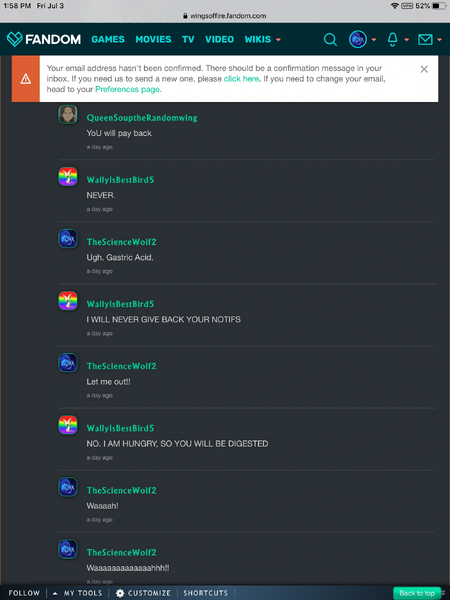Image resolution: width=450 pixels, height=600 pixels.
Task: Open the messages envelope icon
Action: coord(425,39)
